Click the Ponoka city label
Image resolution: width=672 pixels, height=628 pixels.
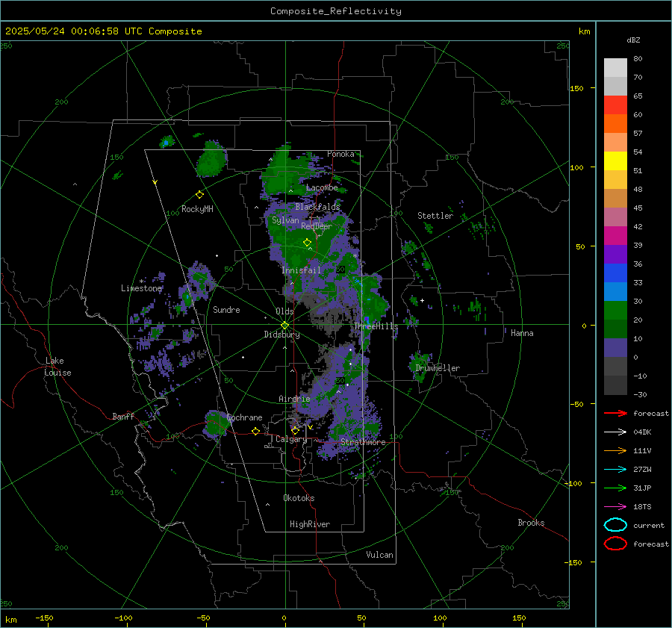coord(340,154)
